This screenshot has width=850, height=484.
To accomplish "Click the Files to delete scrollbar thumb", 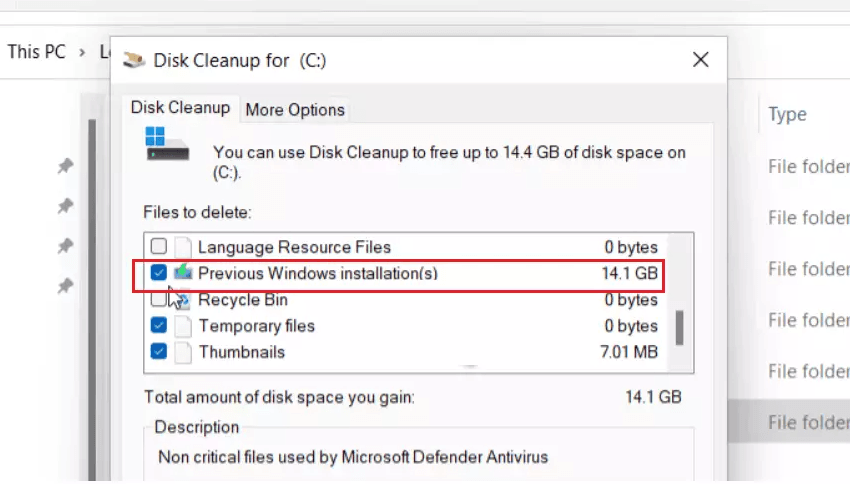I will pos(680,326).
